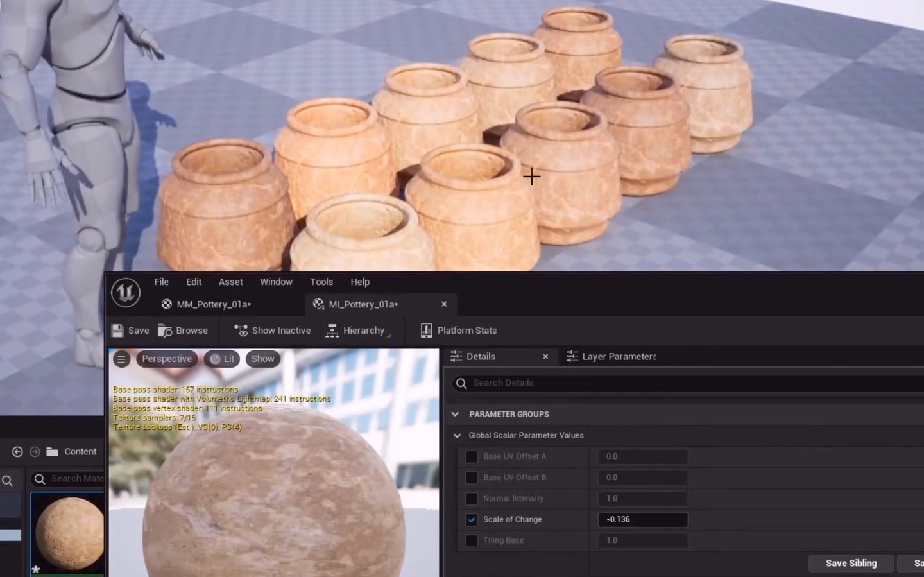The image size is (924, 577).
Task: Open the viewport hamburger options menu
Action: [x=121, y=359]
